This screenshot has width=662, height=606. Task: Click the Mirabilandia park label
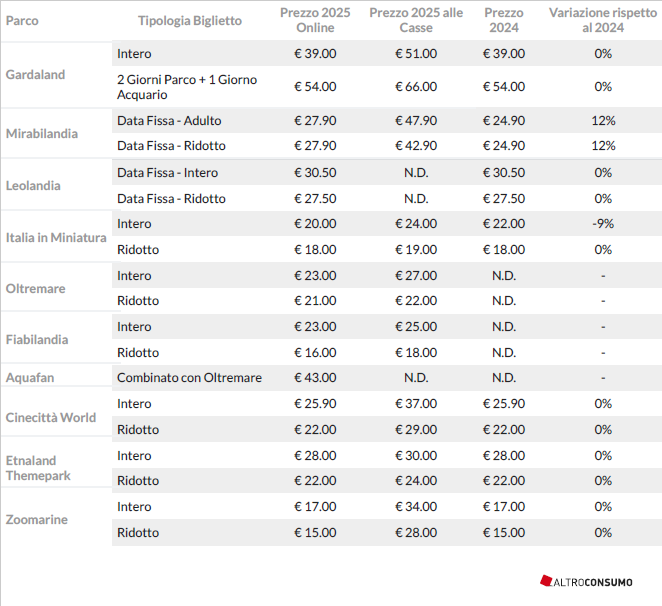[42, 133]
